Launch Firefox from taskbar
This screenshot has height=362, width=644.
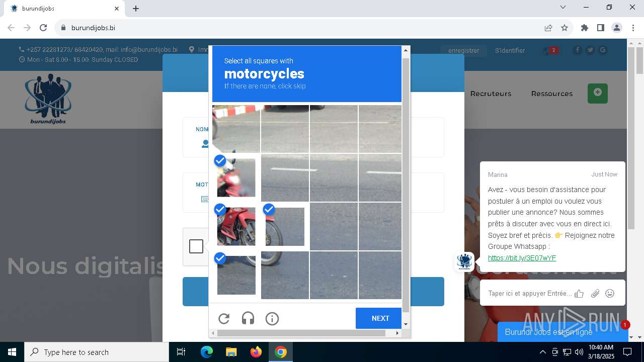click(256, 352)
